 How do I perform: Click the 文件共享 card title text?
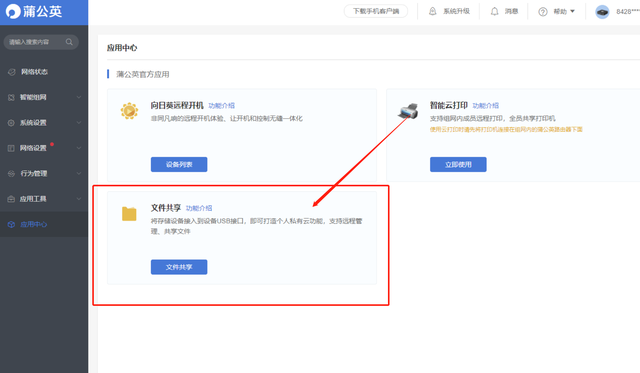(x=166, y=208)
